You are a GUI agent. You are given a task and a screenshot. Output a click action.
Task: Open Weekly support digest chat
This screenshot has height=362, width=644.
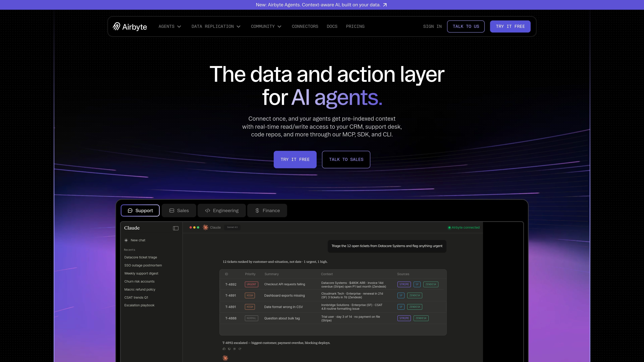141,273
